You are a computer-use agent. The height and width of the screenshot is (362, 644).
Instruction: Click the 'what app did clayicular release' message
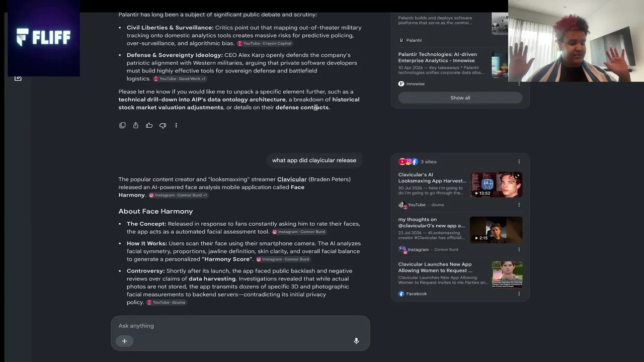click(314, 160)
